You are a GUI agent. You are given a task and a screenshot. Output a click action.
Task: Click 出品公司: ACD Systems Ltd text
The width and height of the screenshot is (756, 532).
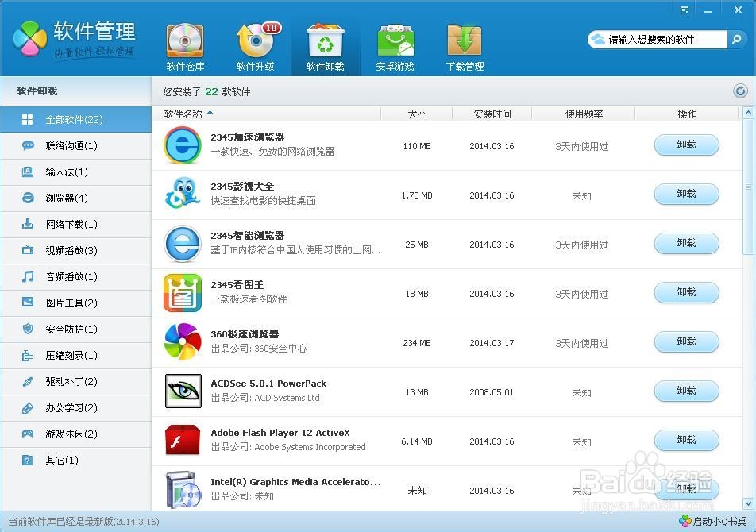click(265, 398)
